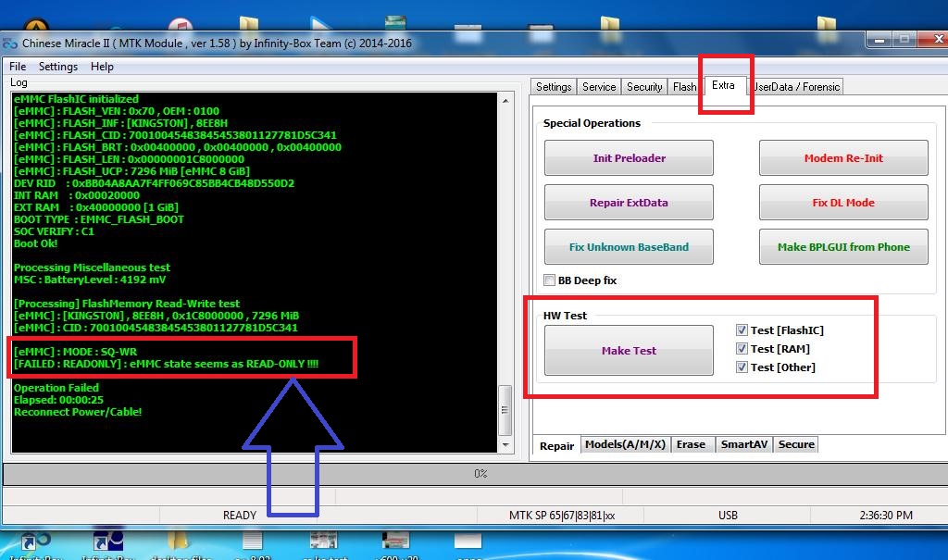Minimize the Chinese Miracle II window

[x=879, y=40]
